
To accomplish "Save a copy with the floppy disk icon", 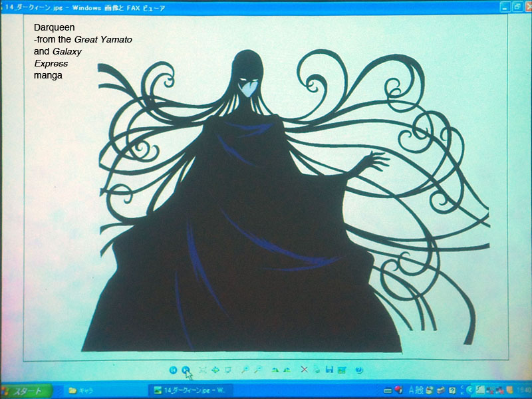I will (329, 370).
